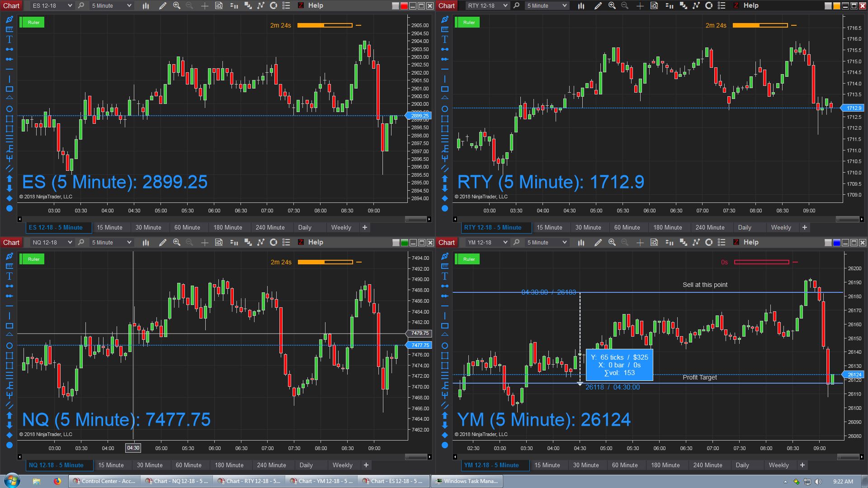The height and width of the screenshot is (488, 868).
Task: Select the Text drawing tool in ES chart sidebar
Action: pos(9,39)
